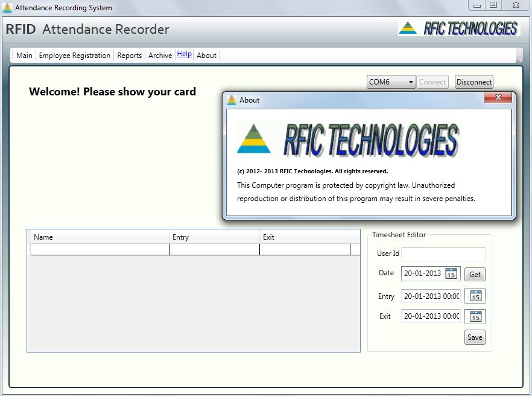Click the pyramid logo inside the About dialog
532x396 pixels.
(x=253, y=139)
